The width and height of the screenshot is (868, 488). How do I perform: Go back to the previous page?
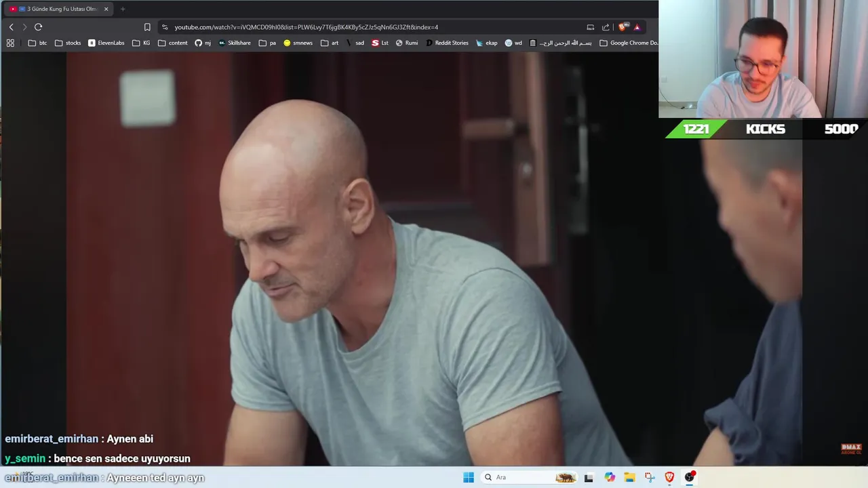11,27
